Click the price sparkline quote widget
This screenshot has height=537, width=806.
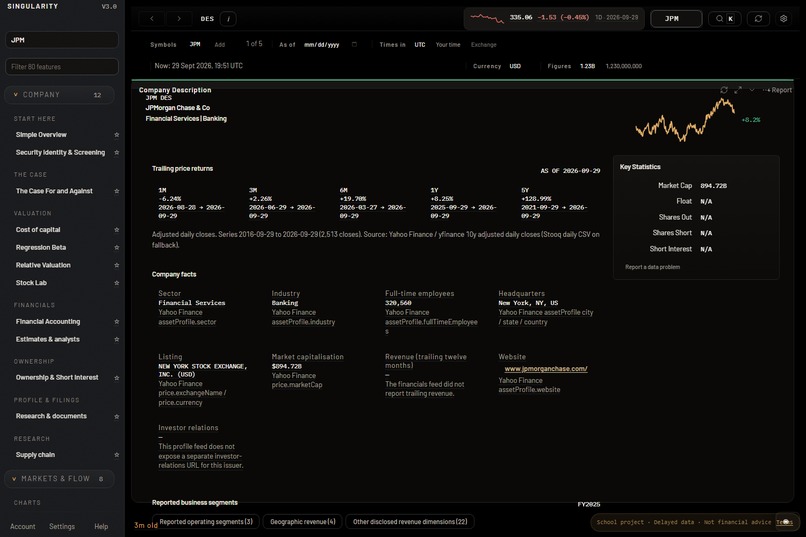click(x=554, y=18)
